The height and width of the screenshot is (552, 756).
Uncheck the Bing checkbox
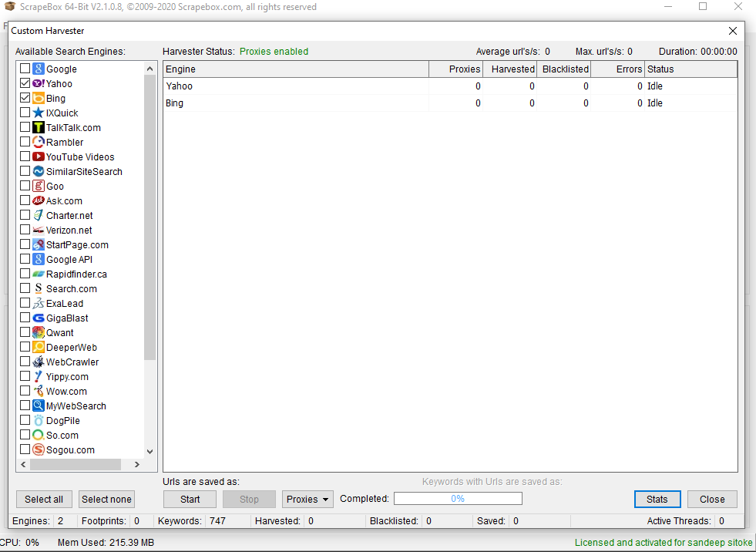pos(25,98)
